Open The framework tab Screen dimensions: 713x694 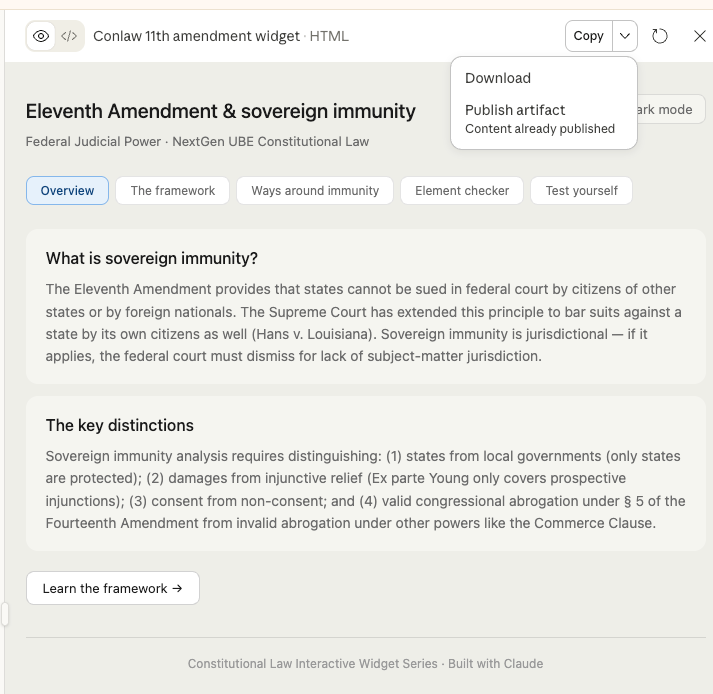[172, 190]
